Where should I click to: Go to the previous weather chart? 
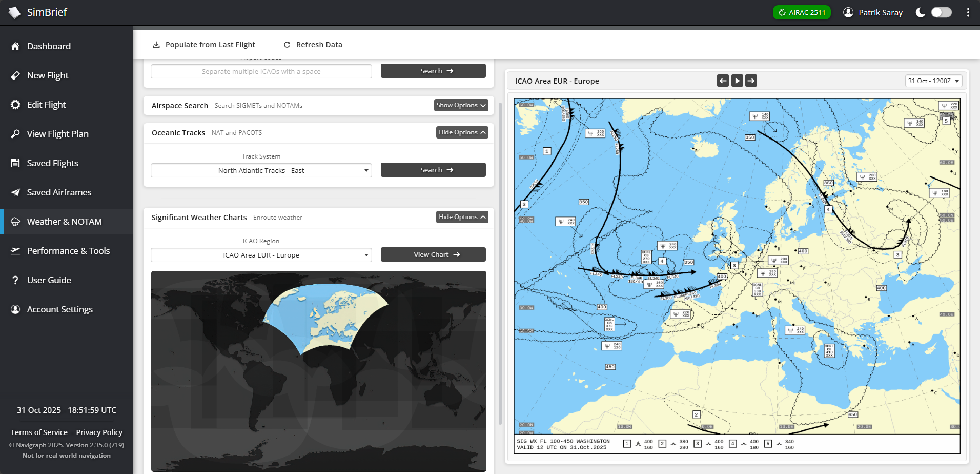[x=723, y=81]
